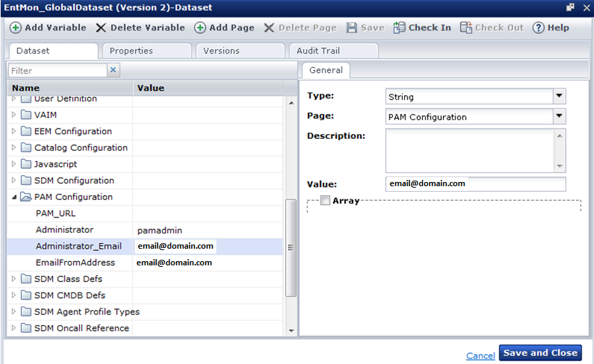
Task: Open the Audit Trail tab
Action: [x=333, y=51]
